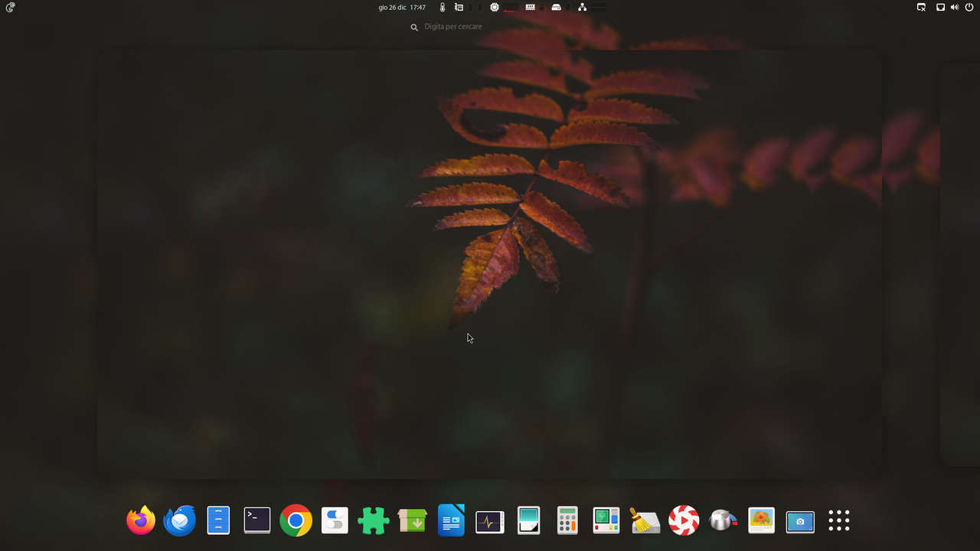Open the Calculator application
Viewport: 980px width, 551px height.
[567, 520]
